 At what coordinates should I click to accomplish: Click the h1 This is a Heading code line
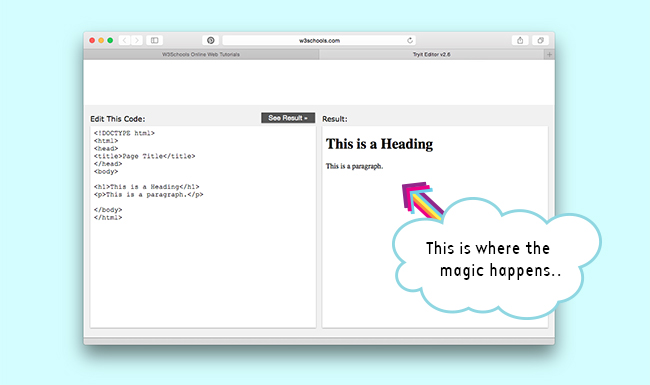click(x=146, y=187)
